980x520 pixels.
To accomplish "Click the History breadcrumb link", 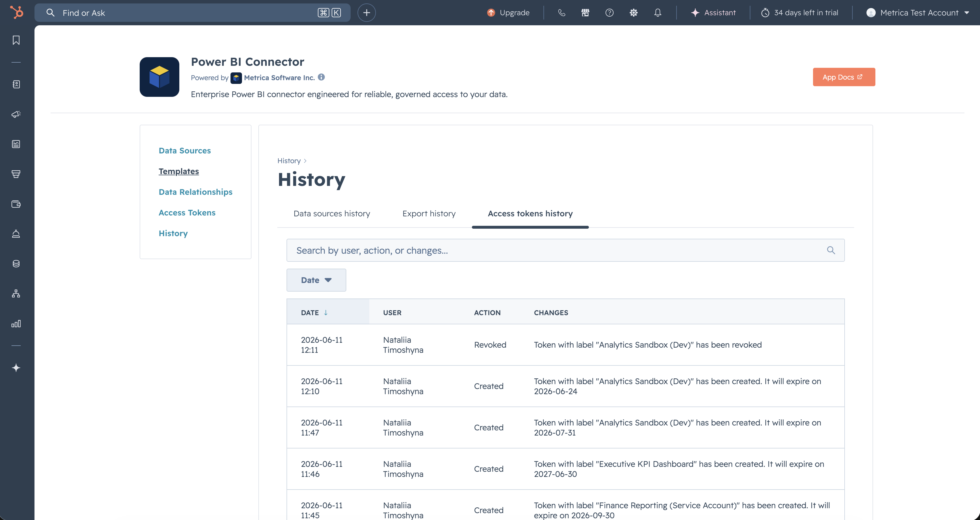I will pos(289,161).
